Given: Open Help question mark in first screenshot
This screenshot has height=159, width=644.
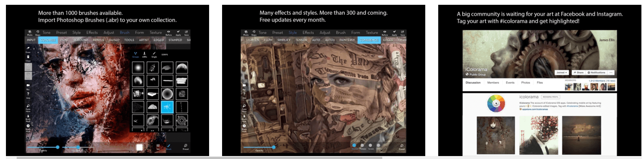Looking at the screenshot, I should [x=28, y=95].
